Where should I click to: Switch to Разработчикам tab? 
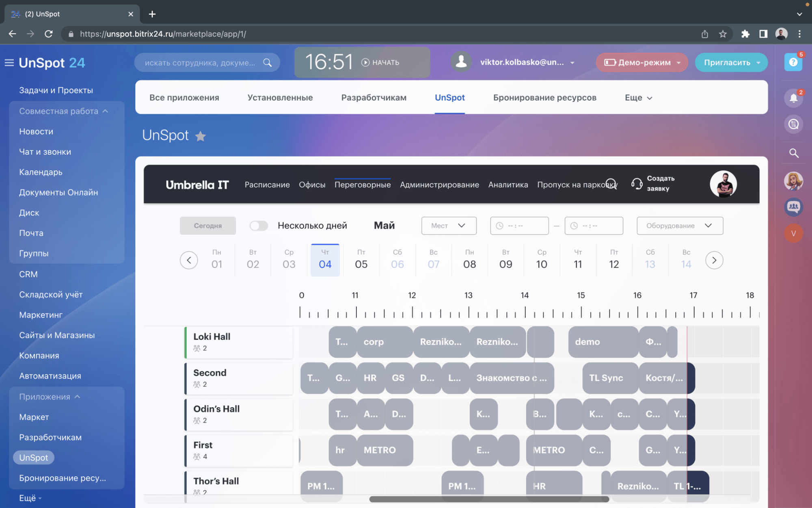374,98
